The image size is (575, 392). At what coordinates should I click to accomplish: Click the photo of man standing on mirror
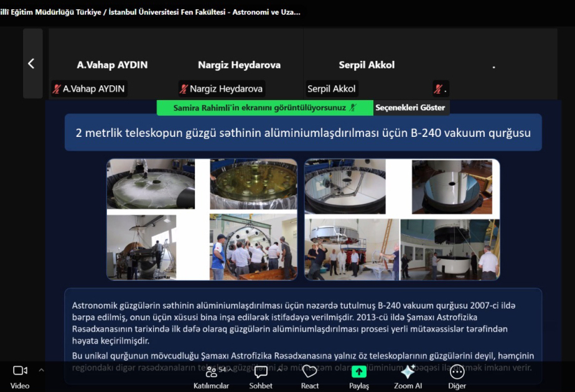click(x=151, y=184)
